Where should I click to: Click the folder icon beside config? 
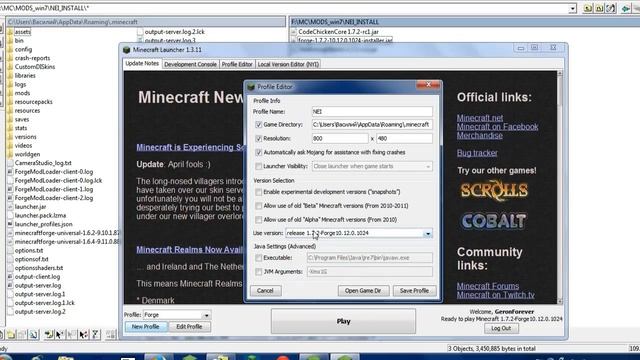click(10, 49)
